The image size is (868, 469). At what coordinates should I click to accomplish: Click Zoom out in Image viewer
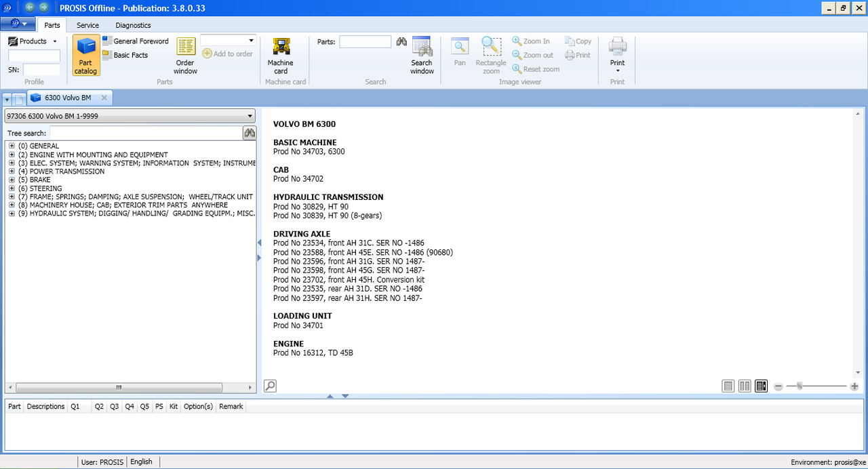(x=533, y=55)
